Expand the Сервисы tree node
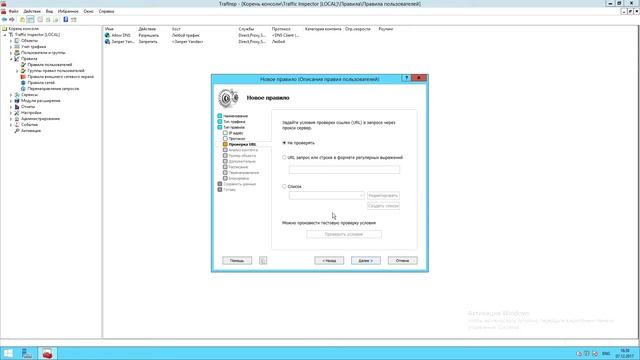Viewport: 640px width, 360px height. tap(11, 95)
